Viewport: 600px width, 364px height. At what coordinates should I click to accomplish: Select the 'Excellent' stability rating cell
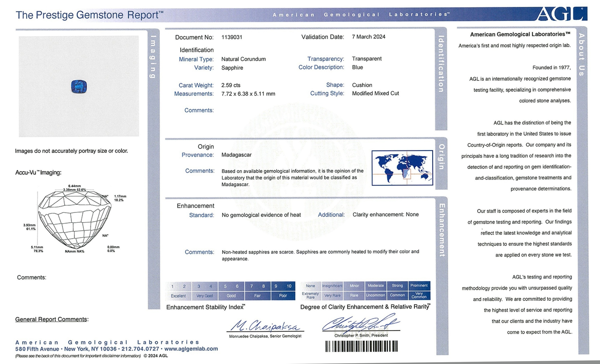pyautogui.click(x=179, y=296)
